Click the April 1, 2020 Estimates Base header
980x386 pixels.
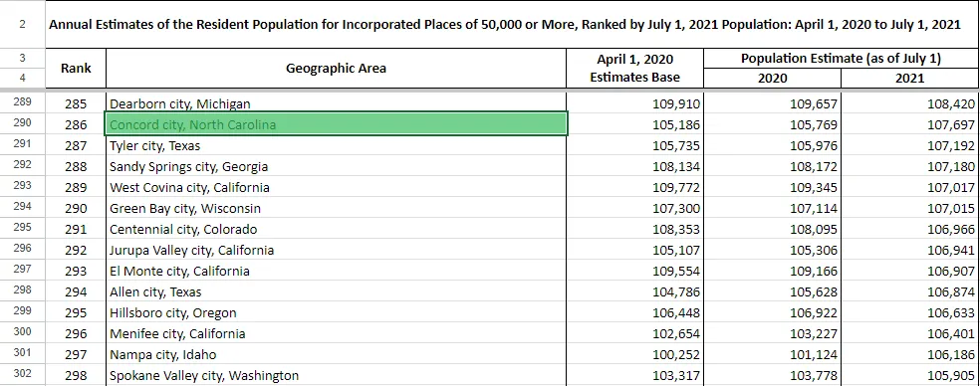tap(635, 68)
